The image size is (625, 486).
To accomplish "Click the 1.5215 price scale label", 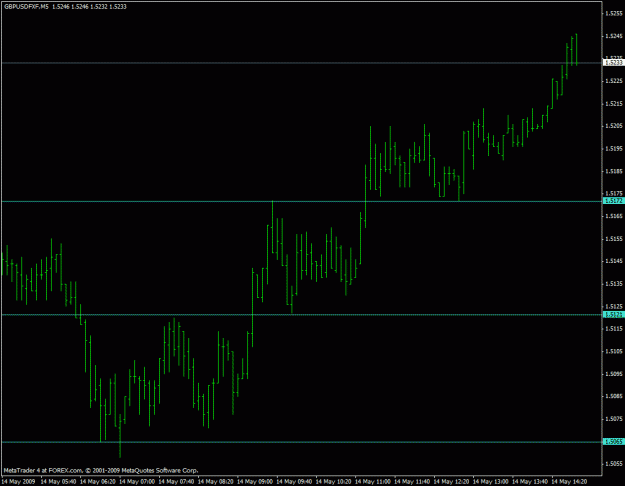I will point(614,104).
